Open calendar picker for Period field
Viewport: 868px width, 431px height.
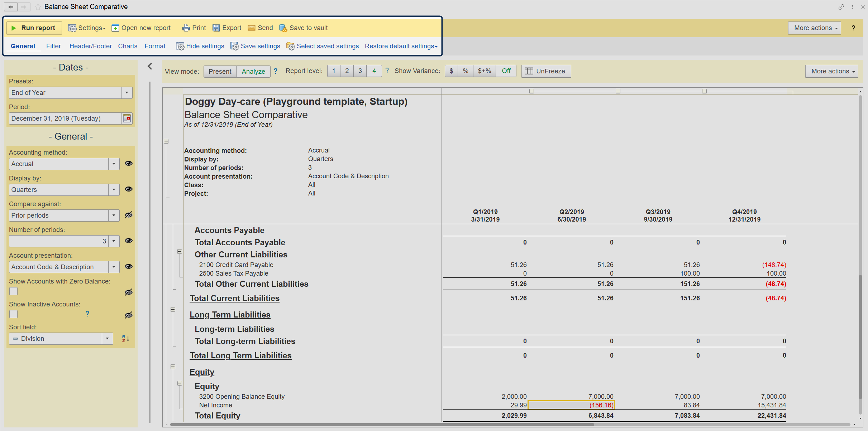127,118
